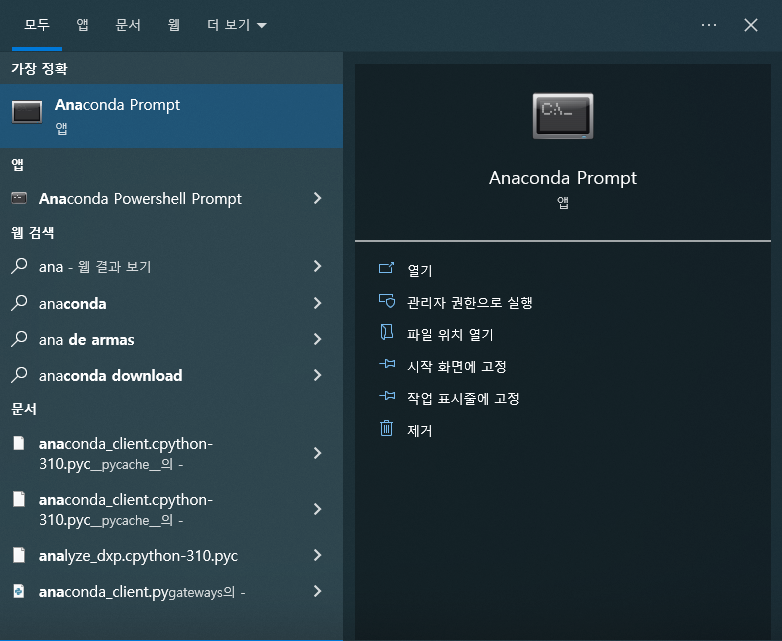
Task: Expand the Anaconda Powershell Prompt chevron
Action: click(318, 199)
